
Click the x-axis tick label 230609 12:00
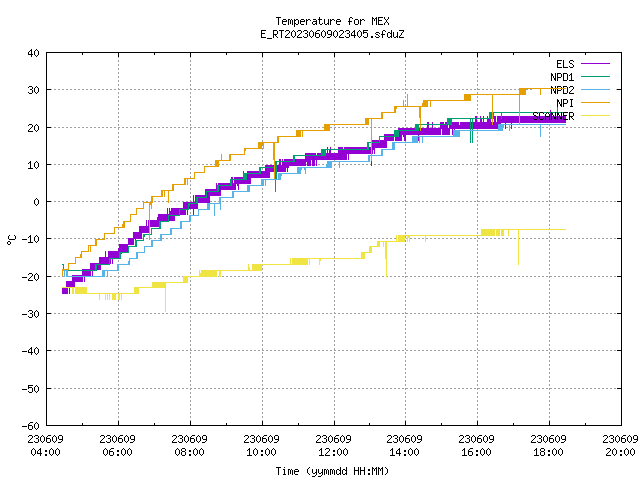click(x=333, y=445)
